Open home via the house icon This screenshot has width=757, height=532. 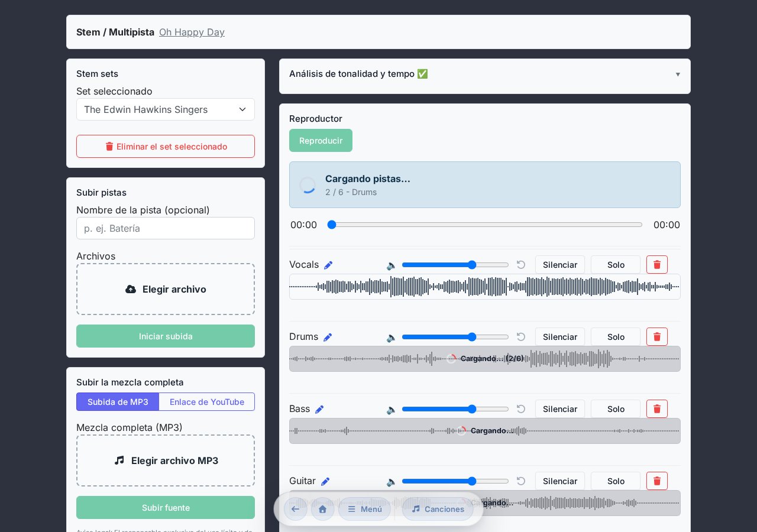323,509
